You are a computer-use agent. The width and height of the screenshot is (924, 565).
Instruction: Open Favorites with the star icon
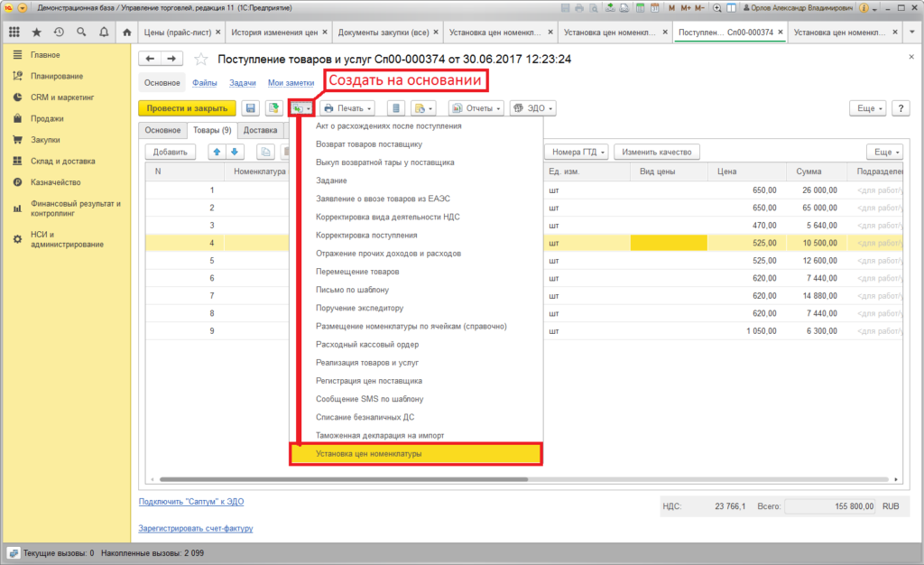(36, 32)
